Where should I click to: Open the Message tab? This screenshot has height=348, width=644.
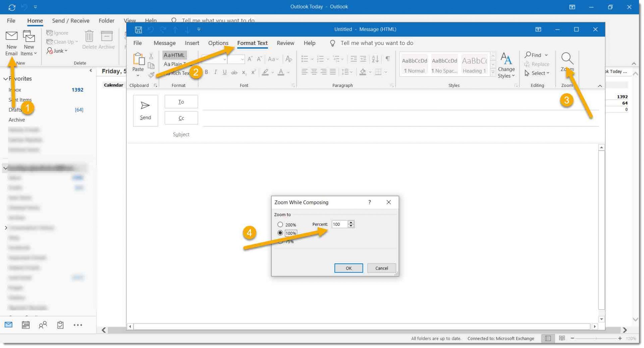pos(164,43)
